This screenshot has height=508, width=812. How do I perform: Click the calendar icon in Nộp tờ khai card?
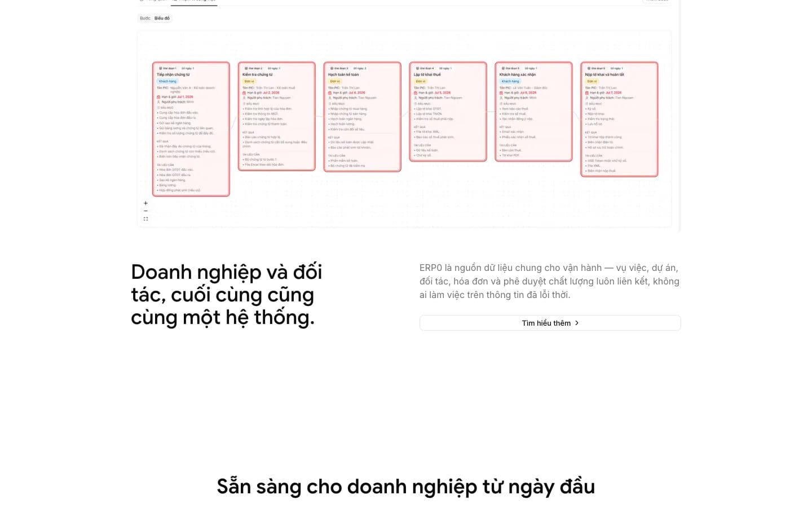(x=587, y=93)
